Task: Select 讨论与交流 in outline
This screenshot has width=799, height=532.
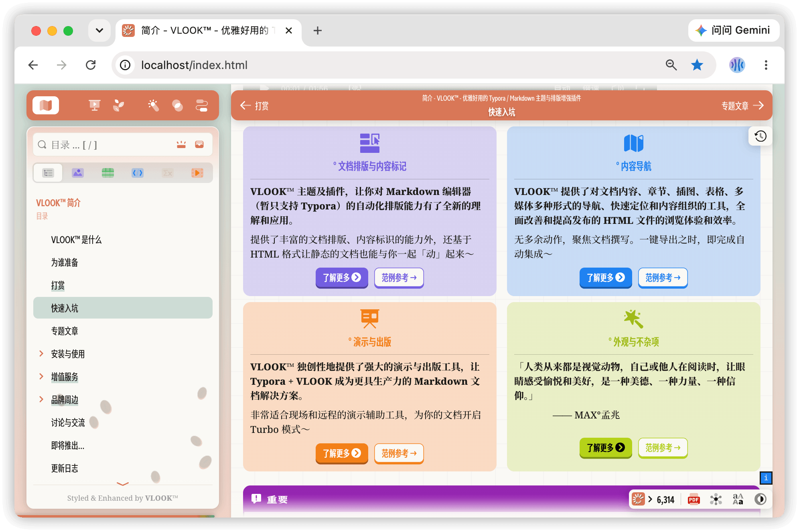Action: click(x=68, y=422)
